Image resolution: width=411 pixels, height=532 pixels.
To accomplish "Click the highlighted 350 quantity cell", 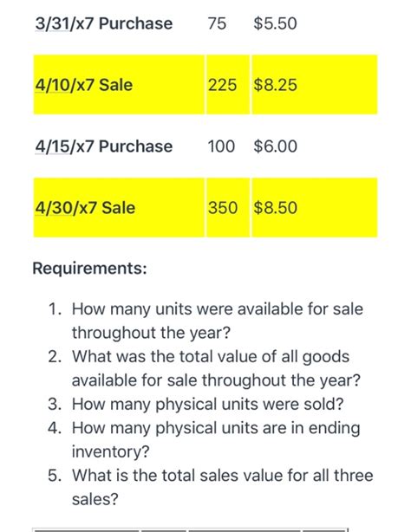I will pos(228,207).
